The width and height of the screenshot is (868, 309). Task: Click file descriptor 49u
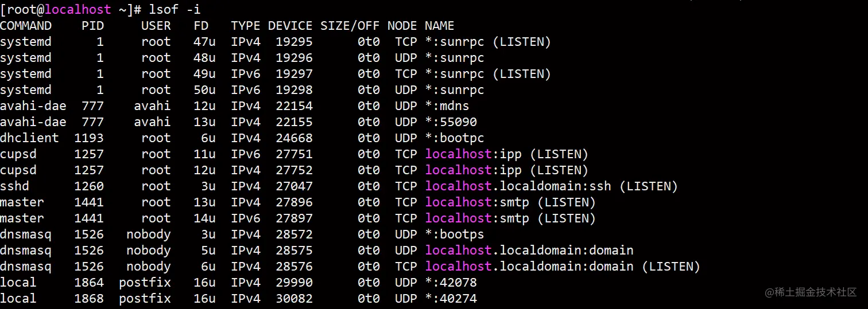click(204, 74)
